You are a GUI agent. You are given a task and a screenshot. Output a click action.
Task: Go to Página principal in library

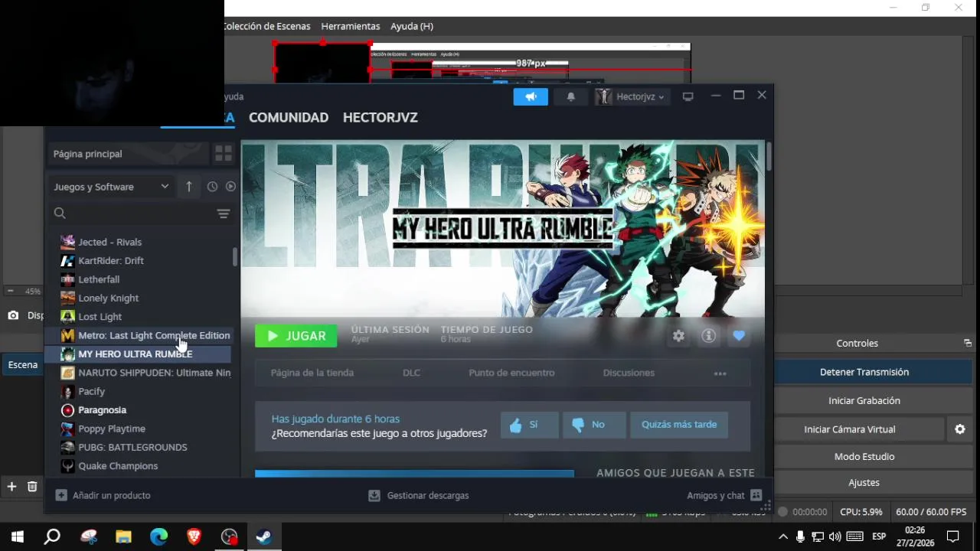point(127,154)
